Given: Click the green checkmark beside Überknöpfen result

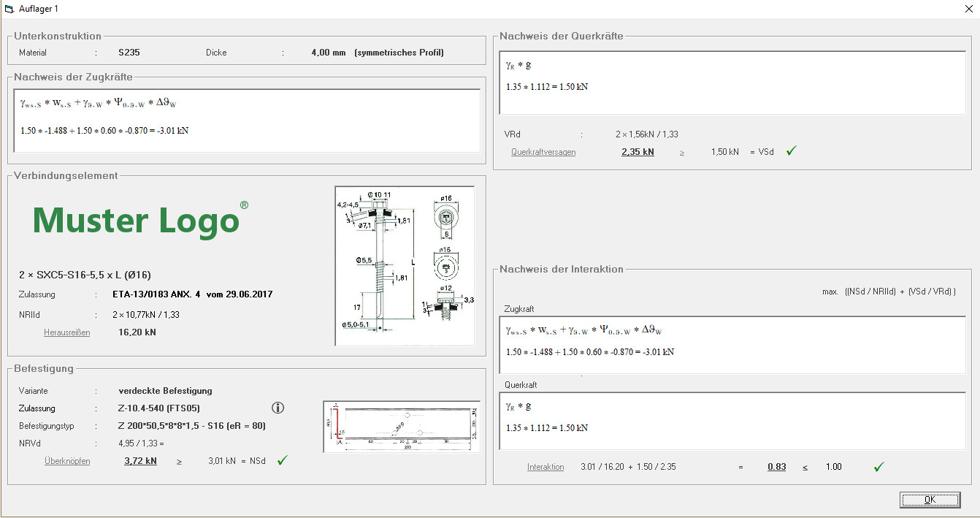Looking at the screenshot, I should click(x=282, y=460).
